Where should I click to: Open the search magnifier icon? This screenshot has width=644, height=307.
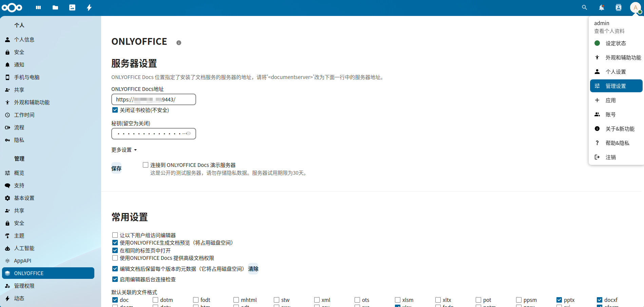click(x=585, y=7)
